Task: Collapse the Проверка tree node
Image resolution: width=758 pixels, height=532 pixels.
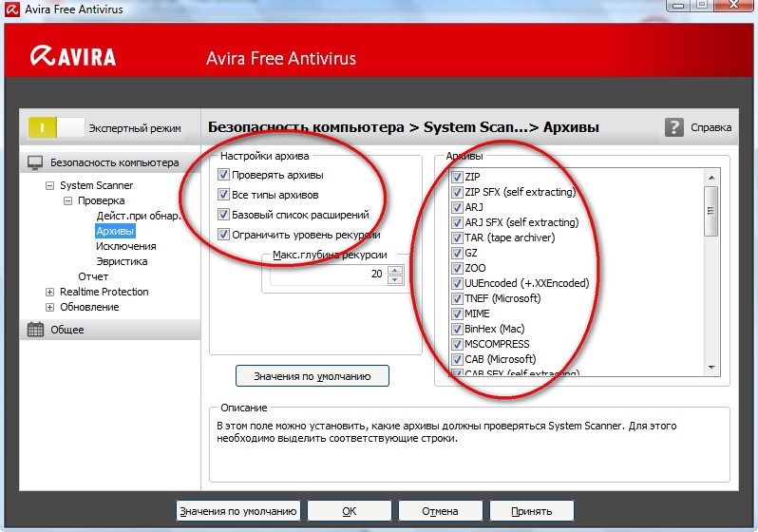Action: tap(67, 200)
